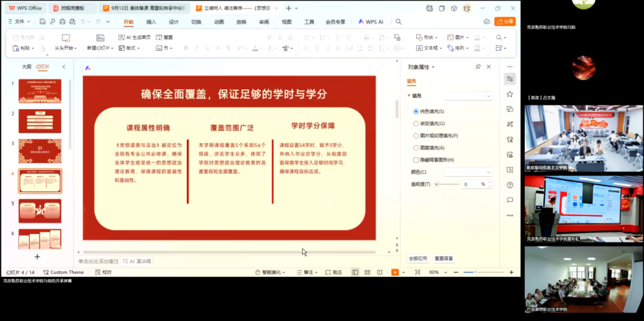Image resolution: width=644 pixels, height=321 pixels.
Task: Click the 透明度(T) transparency slider
Action: pyautogui.click(x=447, y=185)
